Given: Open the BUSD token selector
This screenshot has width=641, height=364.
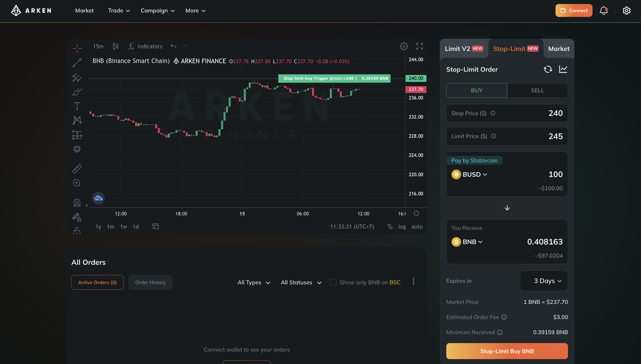Looking at the screenshot, I should click(x=469, y=174).
